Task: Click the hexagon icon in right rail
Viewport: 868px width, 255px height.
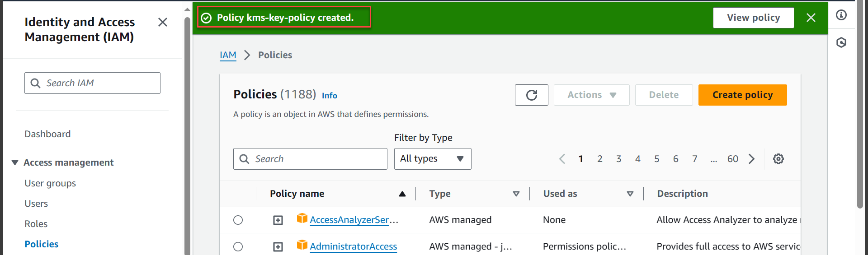Action: pyautogui.click(x=841, y=43)
